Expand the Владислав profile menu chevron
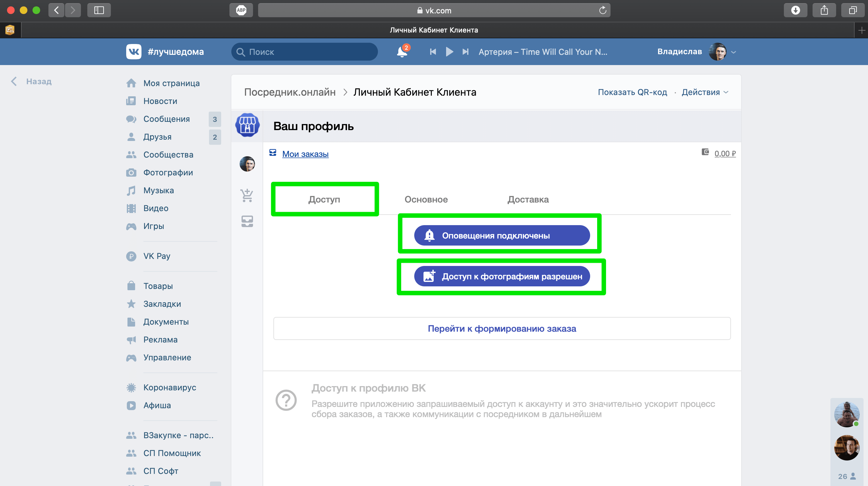The image size is (868, 486). pyautogui.click(x=734, y=52)
